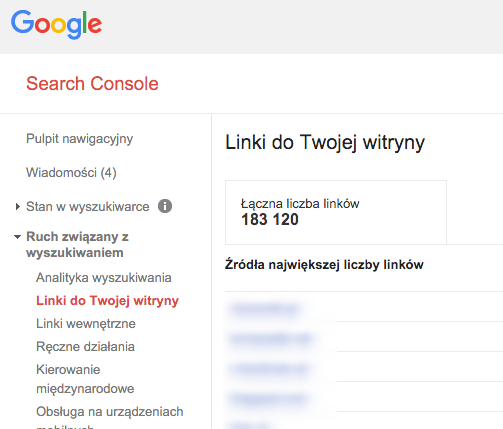The height and width of the screenshot is (429, 503).
Task: Select Linki do Twojej witryny in sidebar
Action: coord(107,301)
